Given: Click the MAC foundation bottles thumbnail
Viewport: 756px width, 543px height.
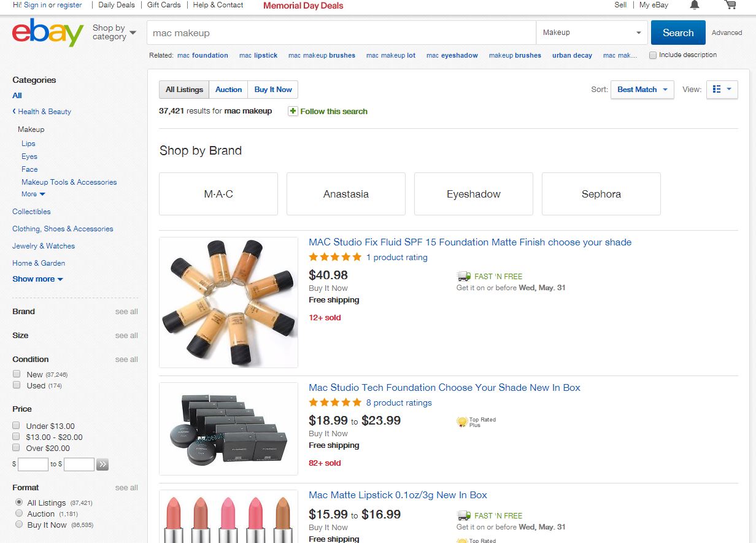Looking at the screenshot, I should click(x=228, y=302).
